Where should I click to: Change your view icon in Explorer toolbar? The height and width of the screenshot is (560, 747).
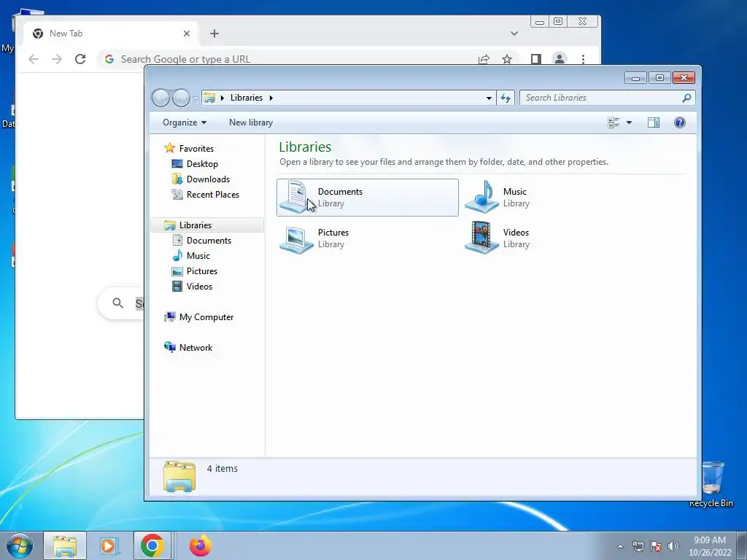614,122
